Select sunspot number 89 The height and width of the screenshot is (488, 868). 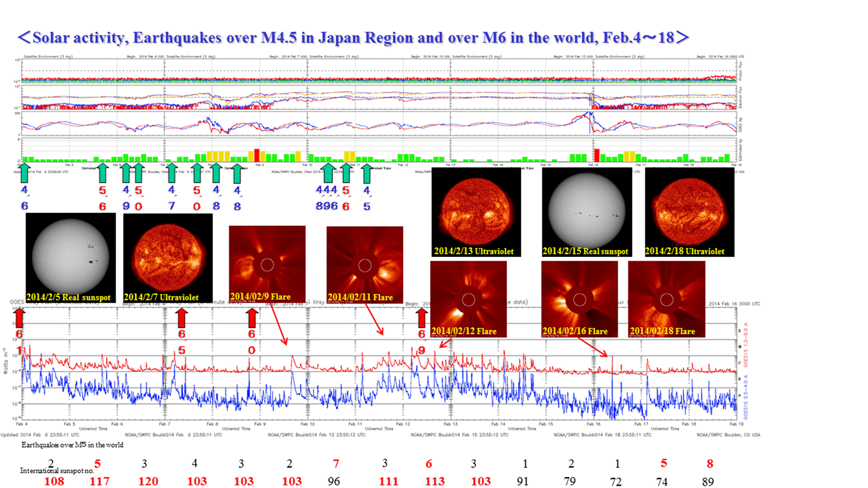click(x=708, y=481)
